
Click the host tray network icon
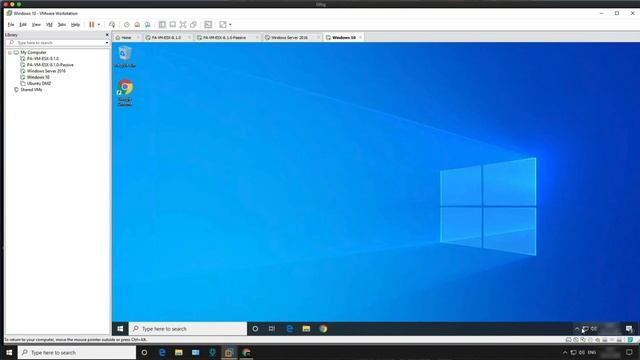click(573, 352)
